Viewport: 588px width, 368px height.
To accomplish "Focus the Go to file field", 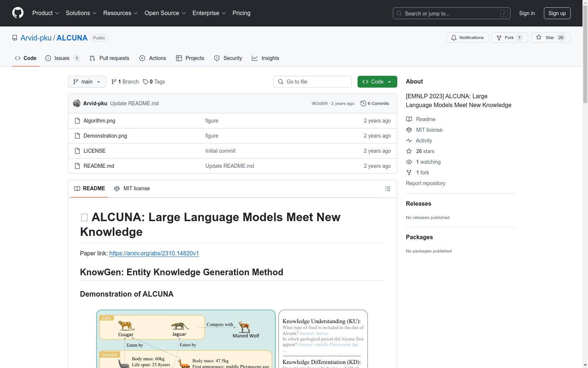I will point(312,82).
